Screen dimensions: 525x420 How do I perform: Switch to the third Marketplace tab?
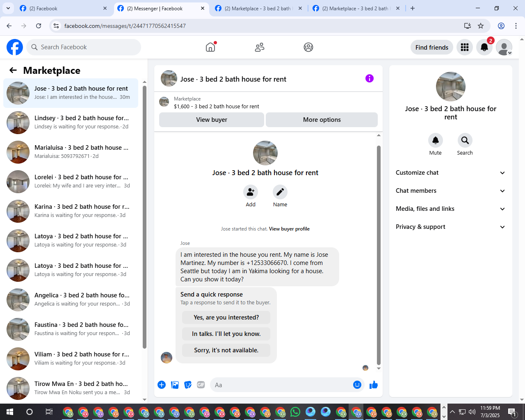258,8
